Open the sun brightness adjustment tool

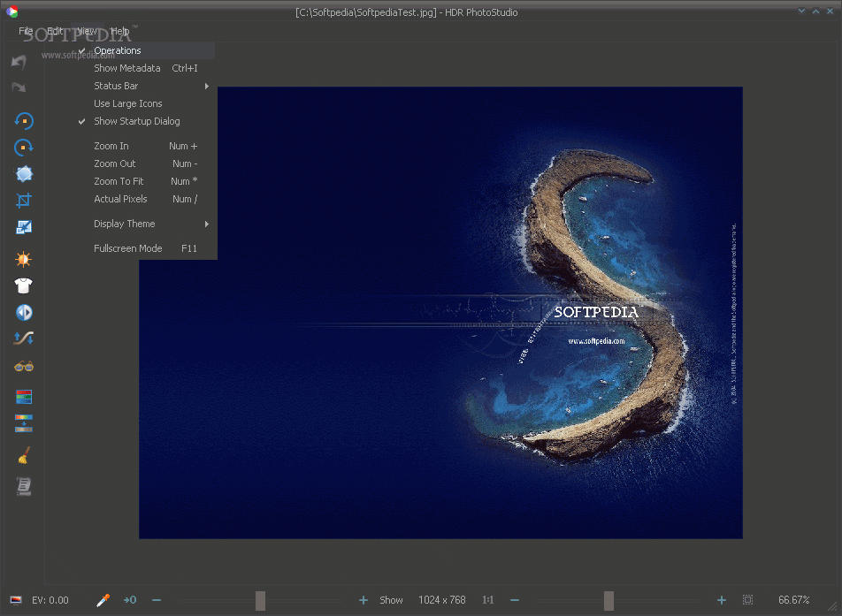(24, 259)
